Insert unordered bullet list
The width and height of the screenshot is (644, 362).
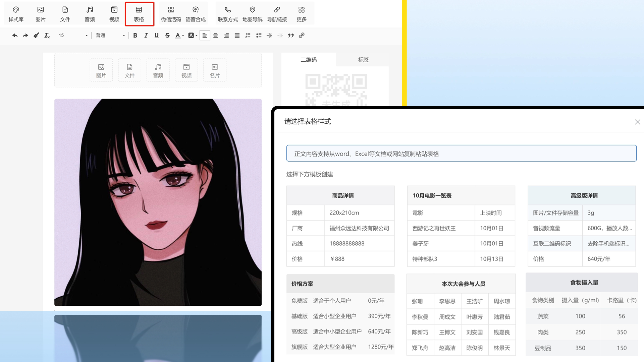259,35
